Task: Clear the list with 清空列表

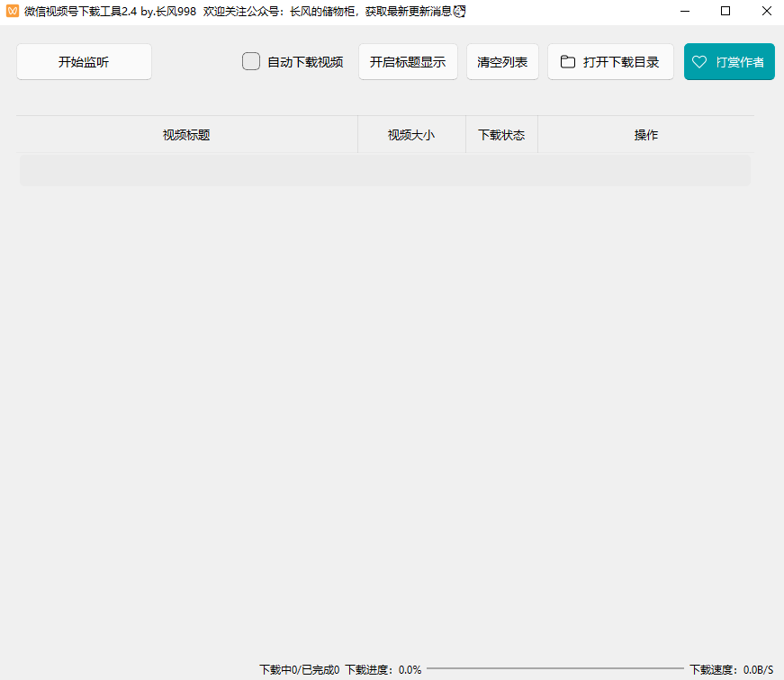Action: 502,61
